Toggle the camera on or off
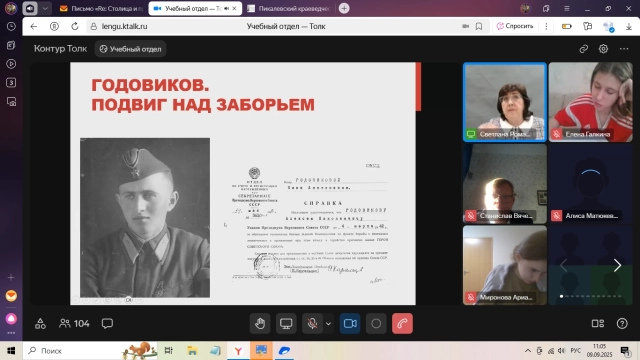640x360 pixels. point(350,324)
